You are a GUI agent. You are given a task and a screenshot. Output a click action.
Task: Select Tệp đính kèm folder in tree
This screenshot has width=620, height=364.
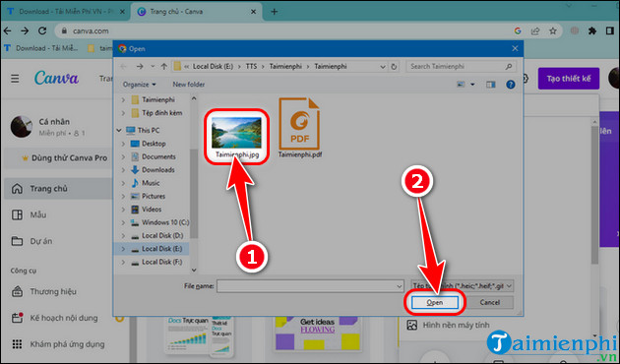coord(162,113)
